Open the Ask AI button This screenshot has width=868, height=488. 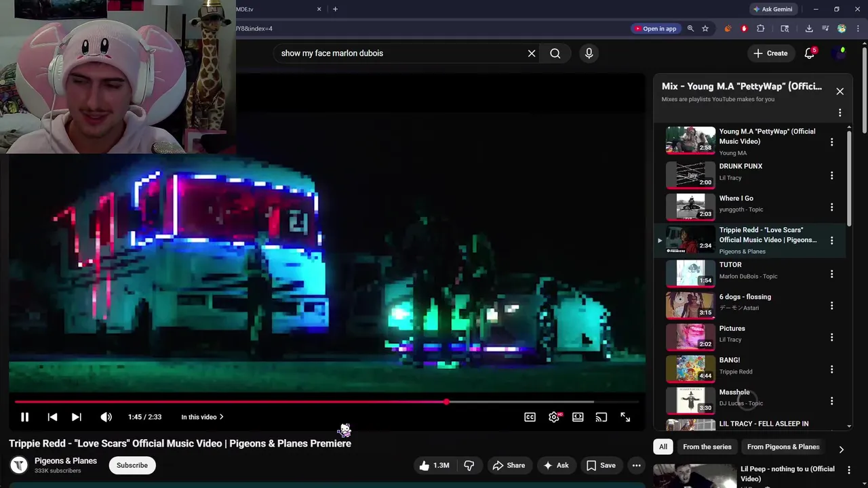click(x=555, y=465)
